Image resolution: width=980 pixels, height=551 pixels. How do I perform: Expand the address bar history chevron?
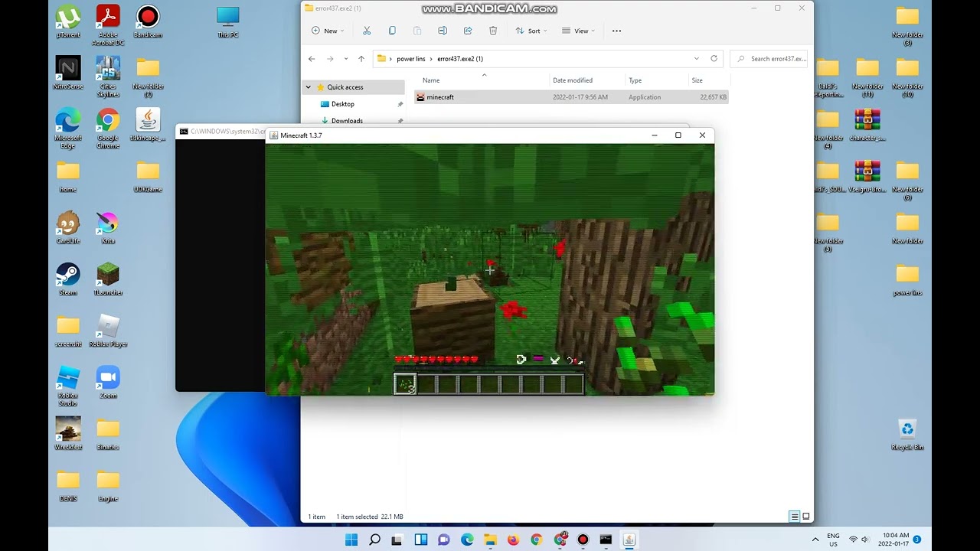point(696,58)
